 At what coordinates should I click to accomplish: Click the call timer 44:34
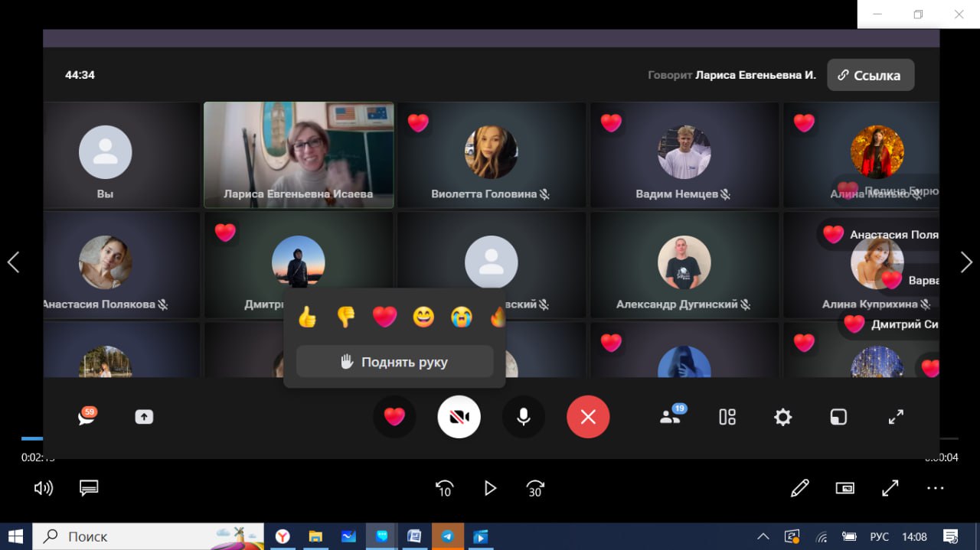tap(80, 75)
